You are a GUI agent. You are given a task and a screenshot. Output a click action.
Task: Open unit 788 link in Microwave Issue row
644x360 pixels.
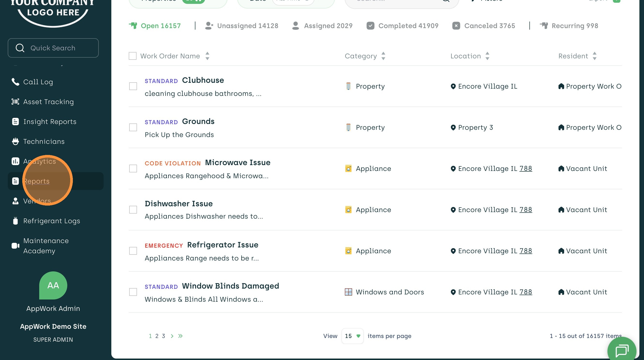point(525,169)
